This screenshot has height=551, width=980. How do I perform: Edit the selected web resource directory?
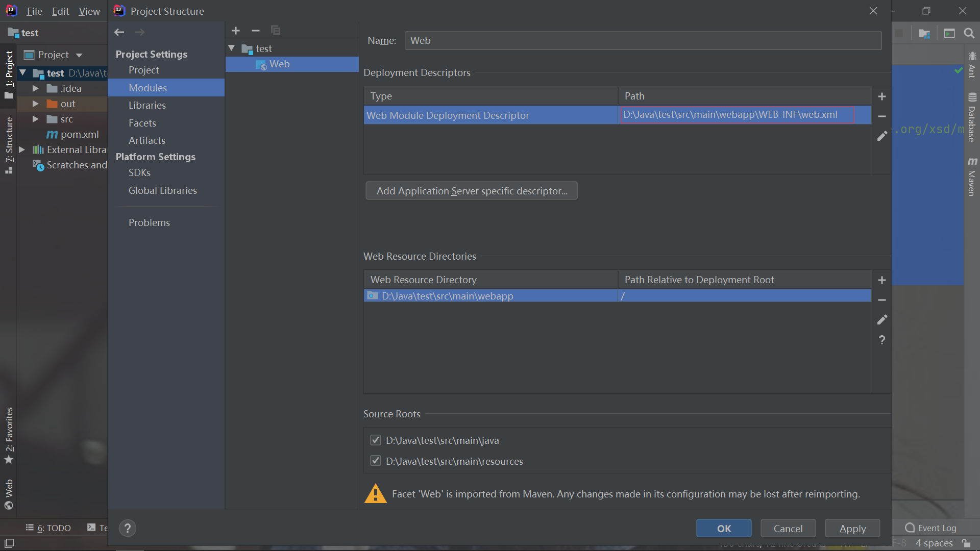881,320
